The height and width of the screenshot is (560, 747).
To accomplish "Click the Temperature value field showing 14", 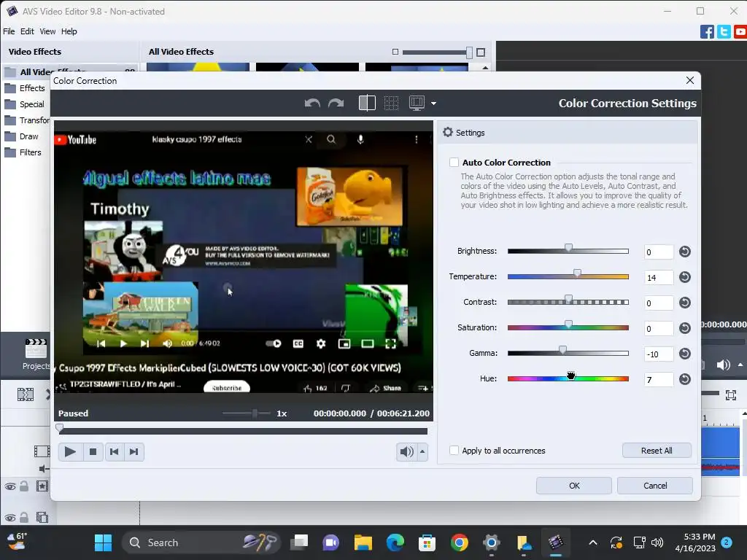I will coord(659,278).
